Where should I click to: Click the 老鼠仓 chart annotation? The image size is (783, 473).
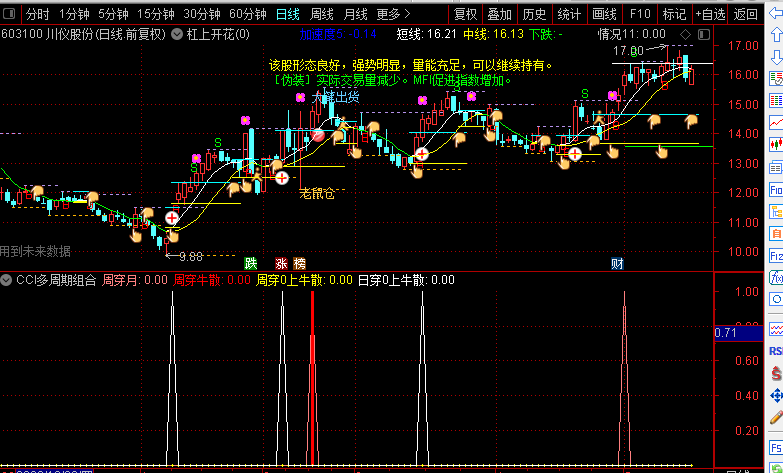pyautogui.click(x=317, y=194)
